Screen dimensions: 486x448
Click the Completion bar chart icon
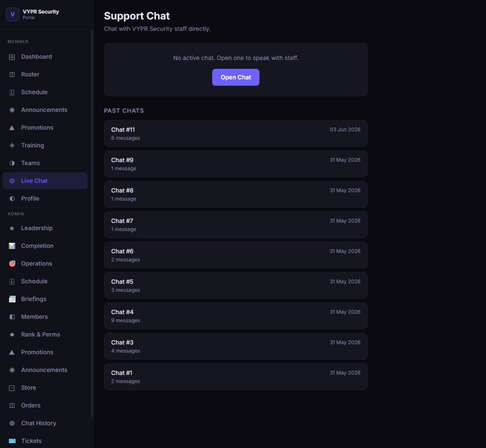12,246
